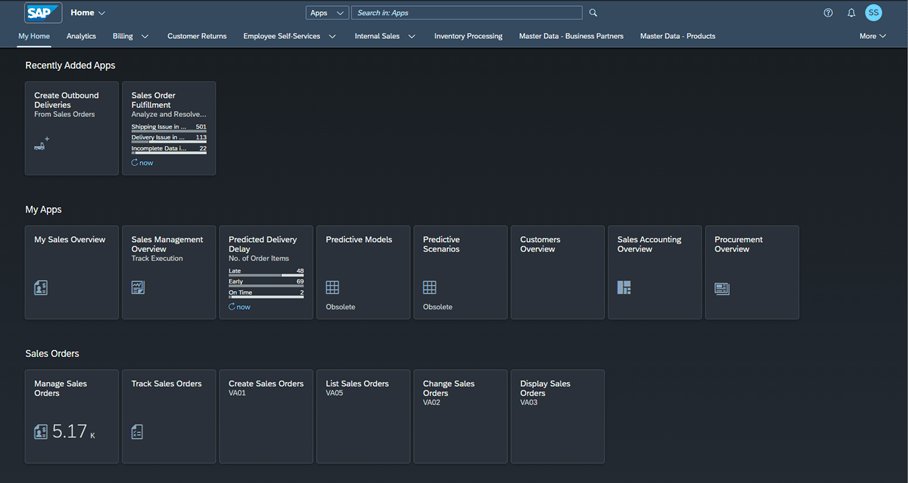Click the Search in Apps field
This screenshot has height=483, width=908.
coord(466,13)
